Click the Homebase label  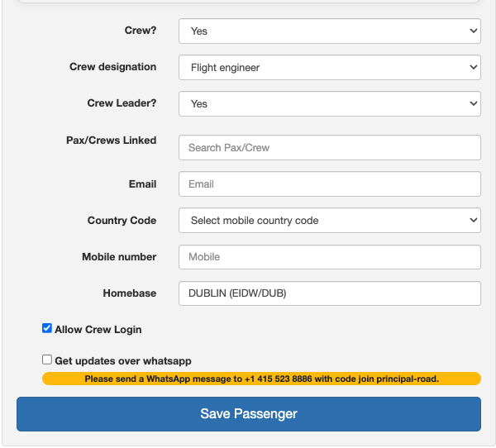tap(129, 293)
